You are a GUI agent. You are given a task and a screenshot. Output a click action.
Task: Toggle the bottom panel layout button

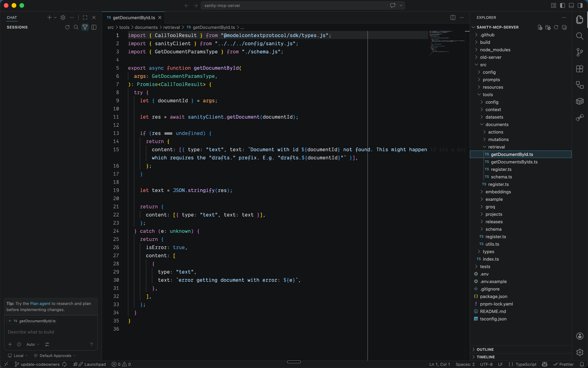point(571,5)
